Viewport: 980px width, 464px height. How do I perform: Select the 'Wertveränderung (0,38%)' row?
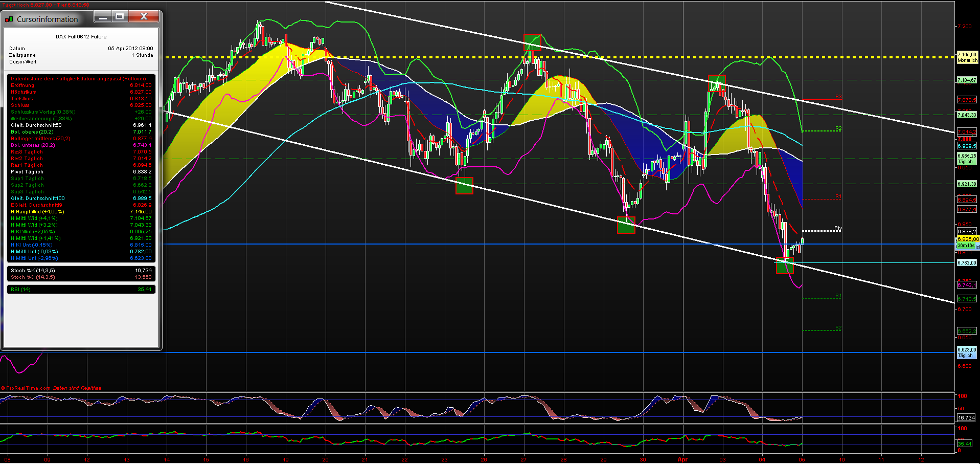(x=81, y=119)
